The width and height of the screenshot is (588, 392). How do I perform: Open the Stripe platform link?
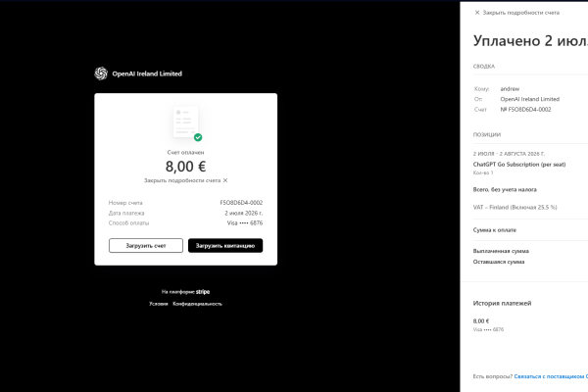[x=203, y=291]
